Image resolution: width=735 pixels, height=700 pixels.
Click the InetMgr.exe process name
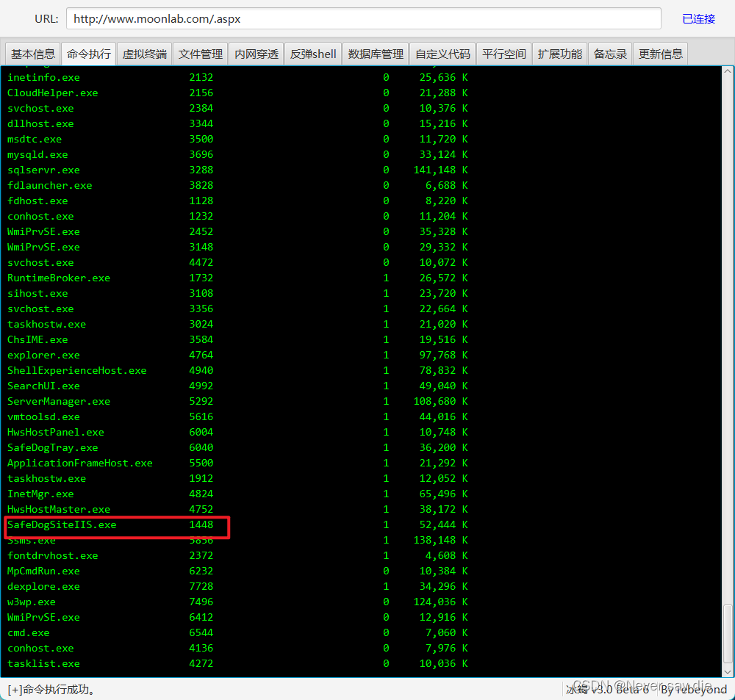(40, 494)
